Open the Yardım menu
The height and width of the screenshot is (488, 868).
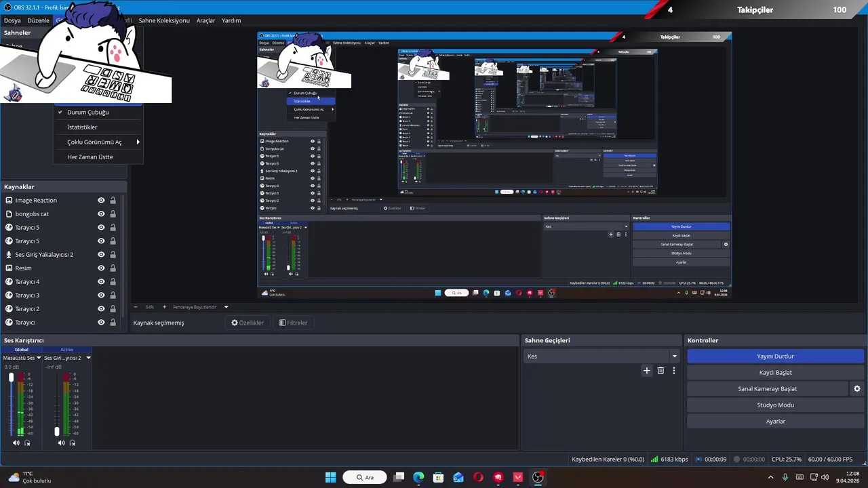coord(231,20)
